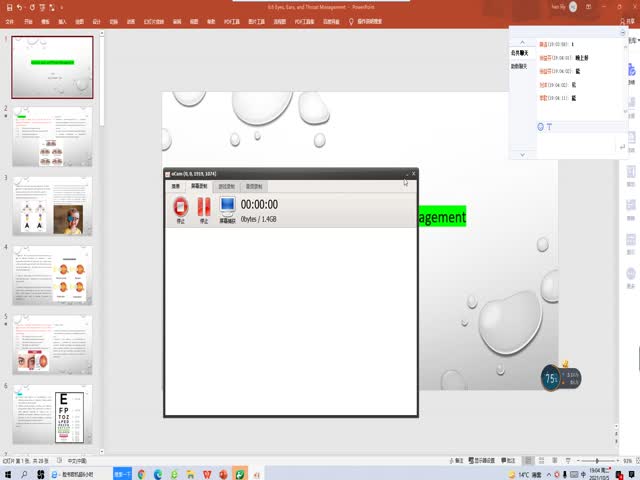Image resolution: width=640 pixels, height=480 pixels.
Task: Open slide 6 thumbnail with the eye chart
Action: coord(52,414)
